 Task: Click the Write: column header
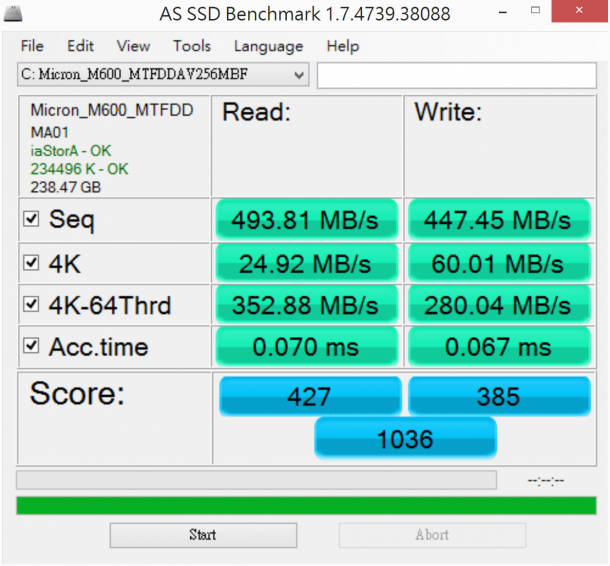[x=448, y=112]
